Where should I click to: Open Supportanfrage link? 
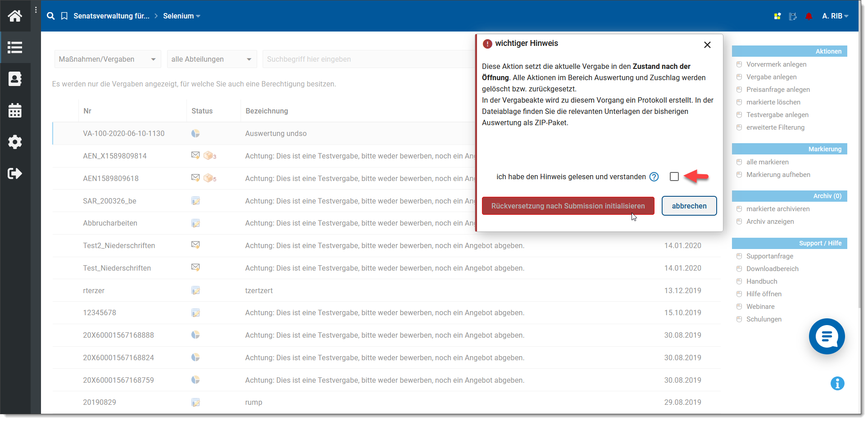[x=769, y=256]
